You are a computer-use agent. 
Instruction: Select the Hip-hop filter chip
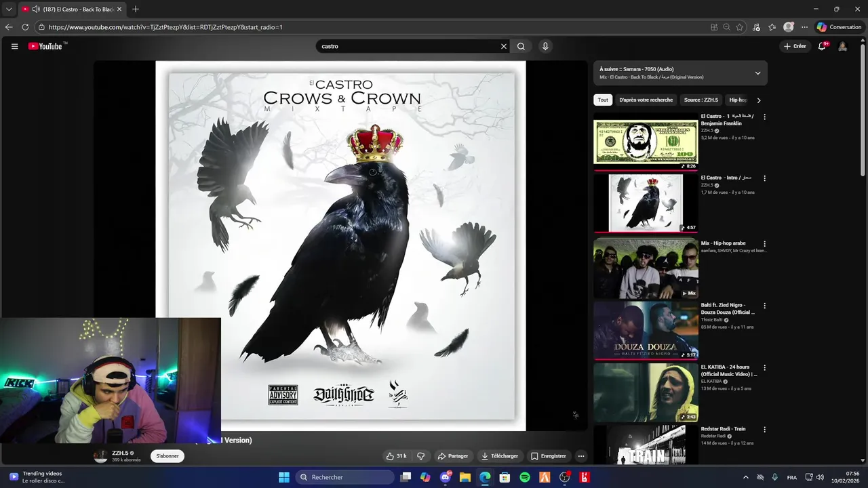(738, 100)
